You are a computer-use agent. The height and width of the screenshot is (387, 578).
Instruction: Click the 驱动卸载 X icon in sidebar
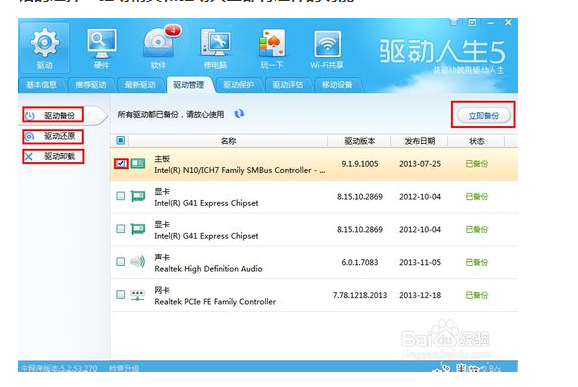pos(29,157)
